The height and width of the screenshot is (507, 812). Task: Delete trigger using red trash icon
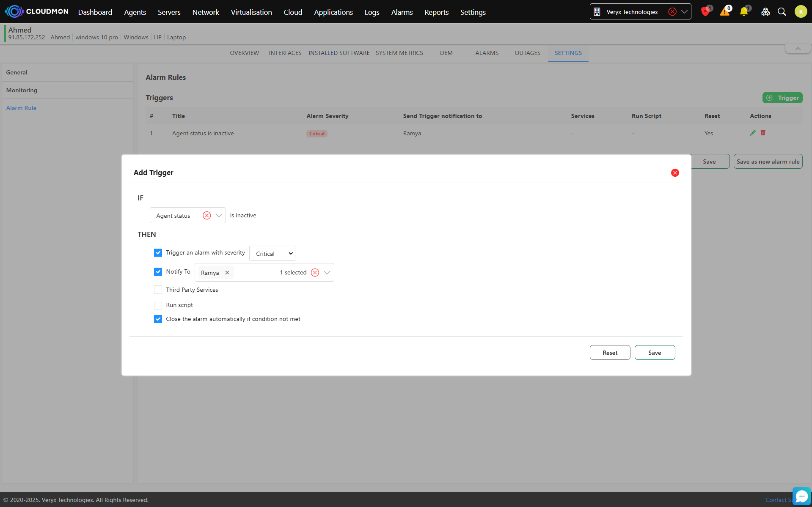pyautogui.click(x=763, y=133)
